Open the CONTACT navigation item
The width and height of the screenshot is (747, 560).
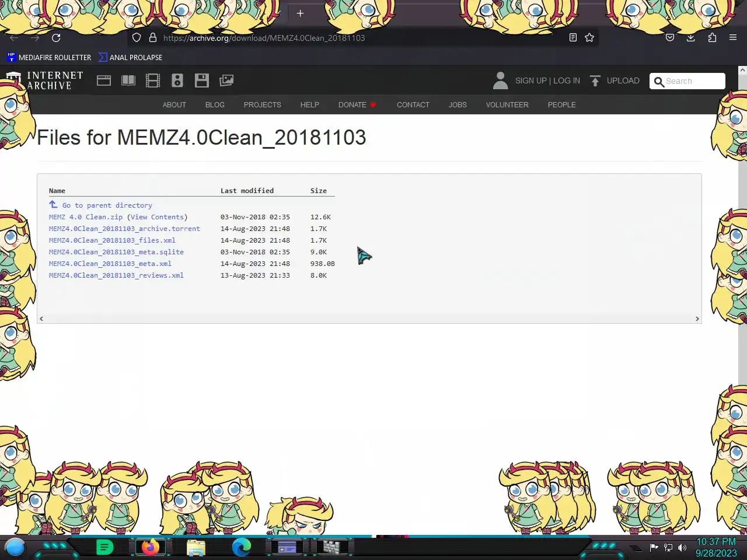(413, 105)
